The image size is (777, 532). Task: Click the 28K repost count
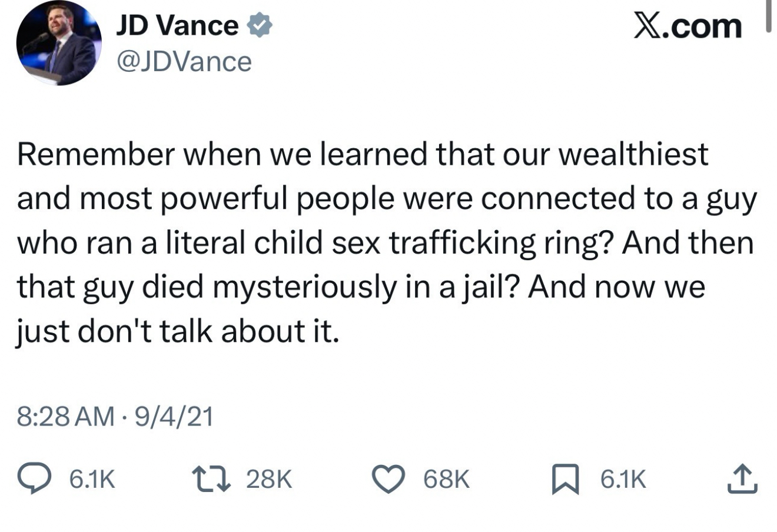pyautogui.click(x=268, y=479)
